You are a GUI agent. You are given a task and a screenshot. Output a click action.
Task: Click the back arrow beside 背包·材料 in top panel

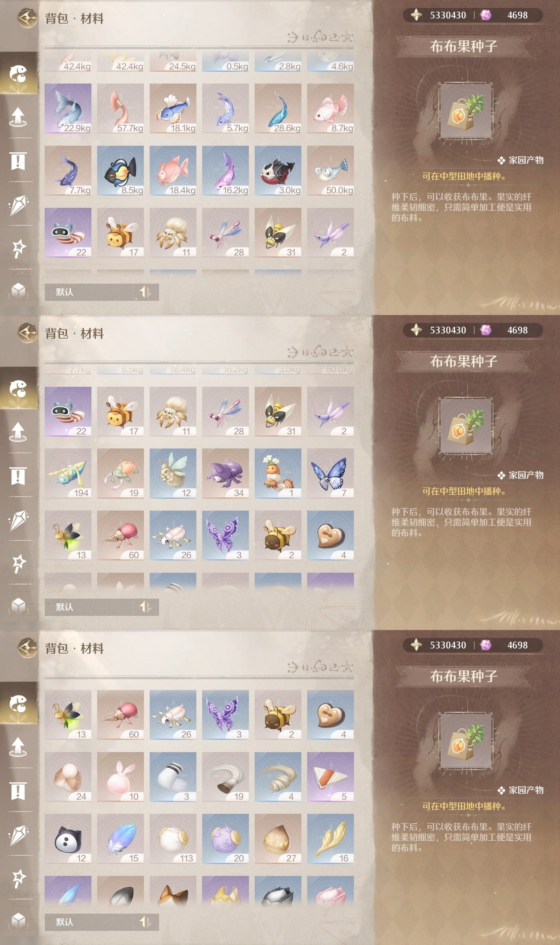pyautogui.click(x=28, y=18)
